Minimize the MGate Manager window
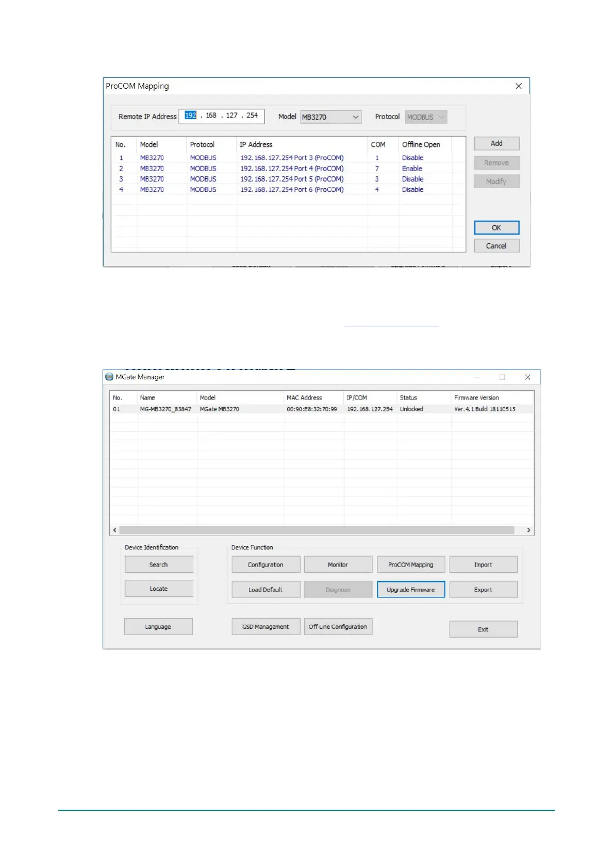Screen dimensions: 614x868 (x=477, y=377)
